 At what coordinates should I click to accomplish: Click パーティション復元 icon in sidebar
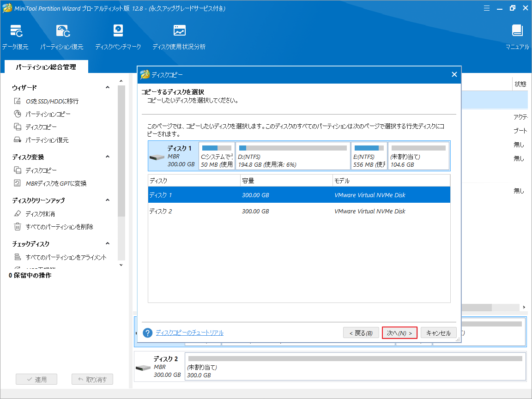pos(17,139)
